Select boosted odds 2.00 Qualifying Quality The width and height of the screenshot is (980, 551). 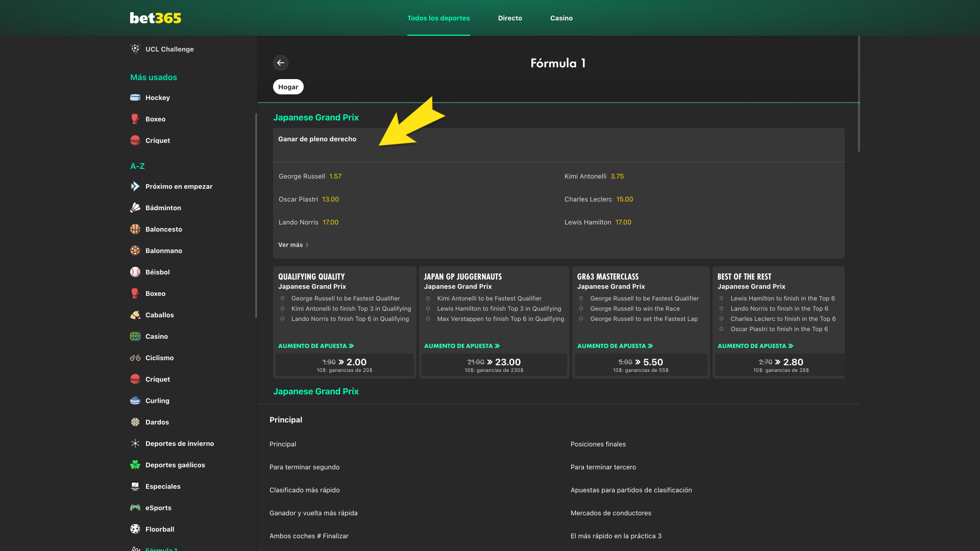[x=345, y=365]
